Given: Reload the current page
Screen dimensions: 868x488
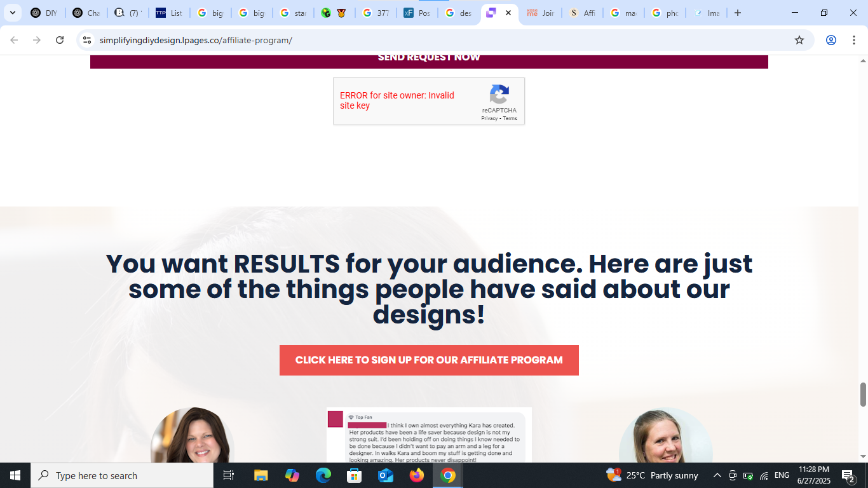Looking at the screenshot, I should pos(60,40).
